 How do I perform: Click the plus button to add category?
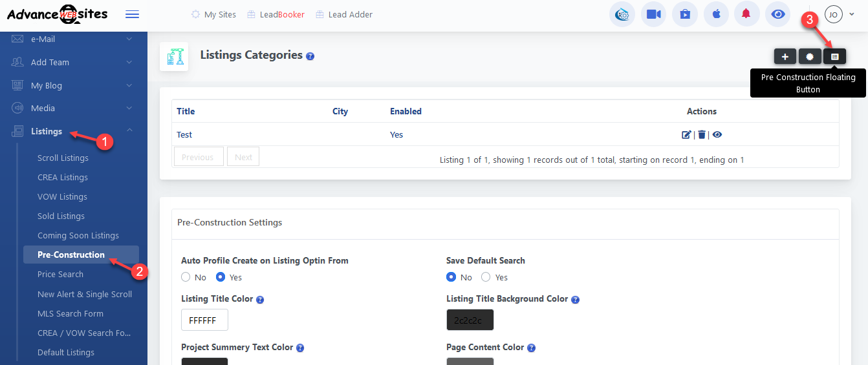click(x=785, y=57)
